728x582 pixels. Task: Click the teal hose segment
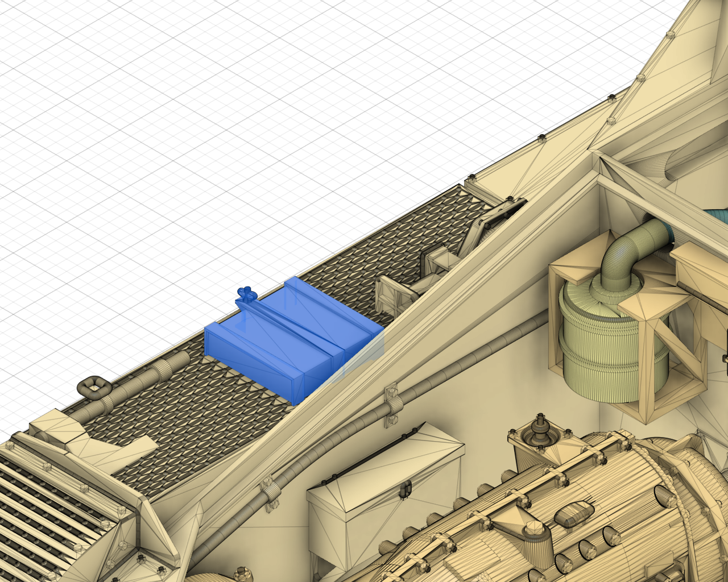718,219
